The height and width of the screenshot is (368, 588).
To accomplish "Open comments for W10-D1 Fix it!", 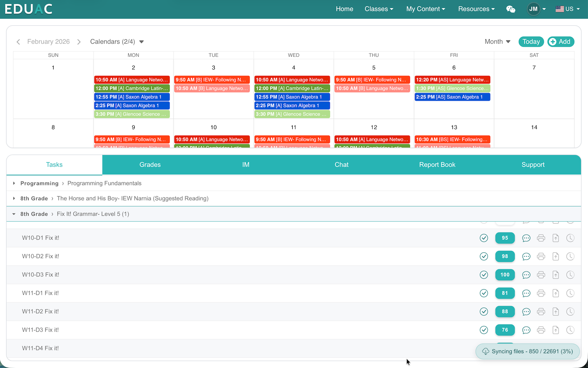I will 526,238.
